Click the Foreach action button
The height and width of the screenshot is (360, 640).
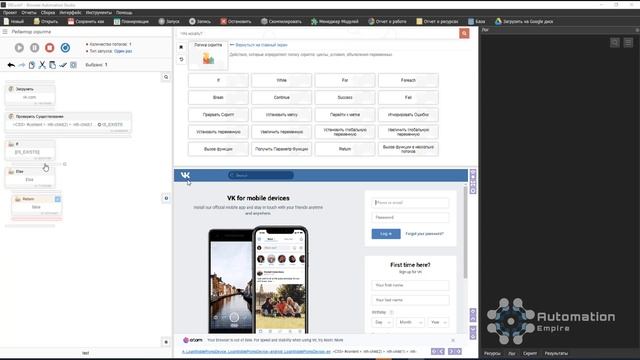pos(408,80)
